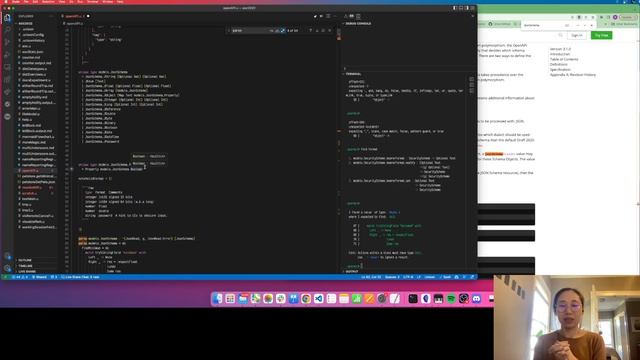The width and height of the screenshot is (640, 360).
Task: Open Spotify from the Dock
Action: tap(451, 299)
